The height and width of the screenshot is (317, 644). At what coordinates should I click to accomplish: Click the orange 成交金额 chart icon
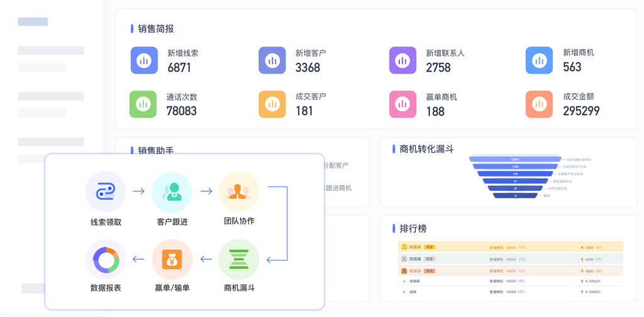click(x=539, y=104)
